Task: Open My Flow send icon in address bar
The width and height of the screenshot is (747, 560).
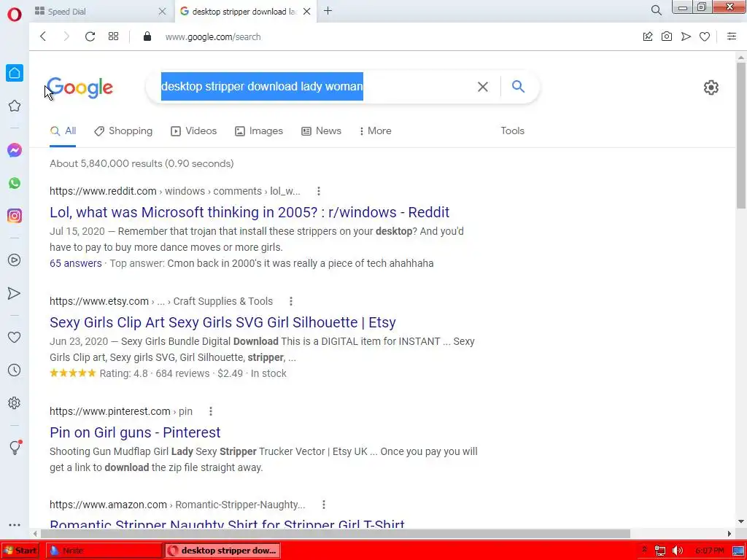Action: (x=686, y=36)
